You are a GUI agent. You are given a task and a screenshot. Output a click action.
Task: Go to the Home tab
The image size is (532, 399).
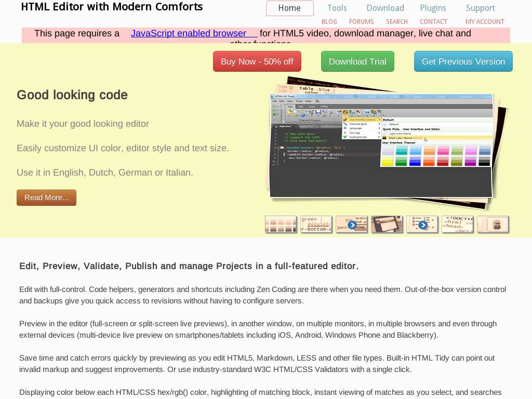tap(289, 8)
